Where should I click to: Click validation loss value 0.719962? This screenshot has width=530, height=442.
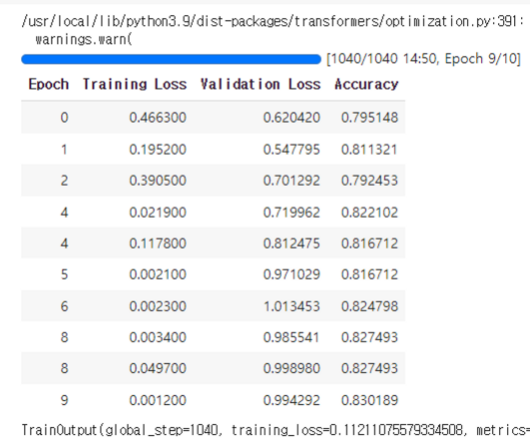pos(292,213)
